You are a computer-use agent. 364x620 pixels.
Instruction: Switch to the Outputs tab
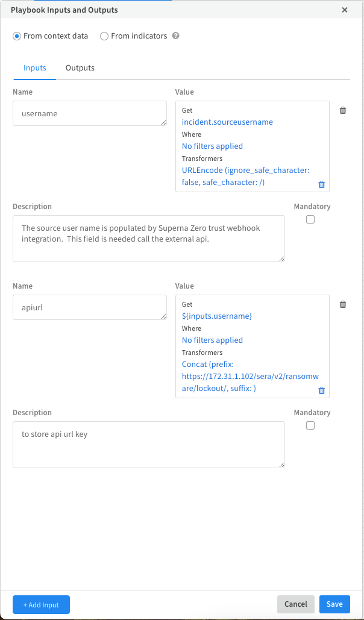[x=80, y=68]
